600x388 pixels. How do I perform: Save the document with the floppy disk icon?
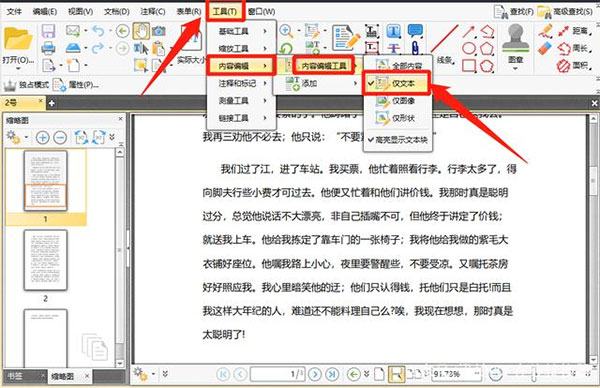point(48,31)
